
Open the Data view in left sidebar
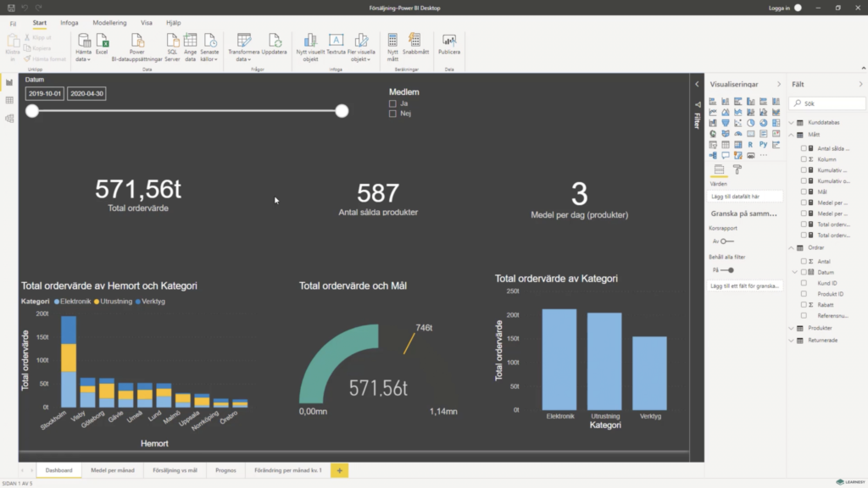(9, 100)
